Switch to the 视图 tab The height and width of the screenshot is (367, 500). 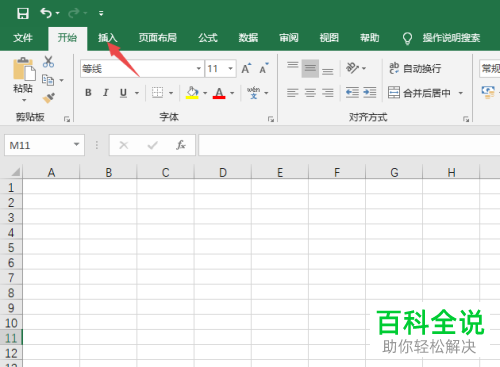(329, 38)
